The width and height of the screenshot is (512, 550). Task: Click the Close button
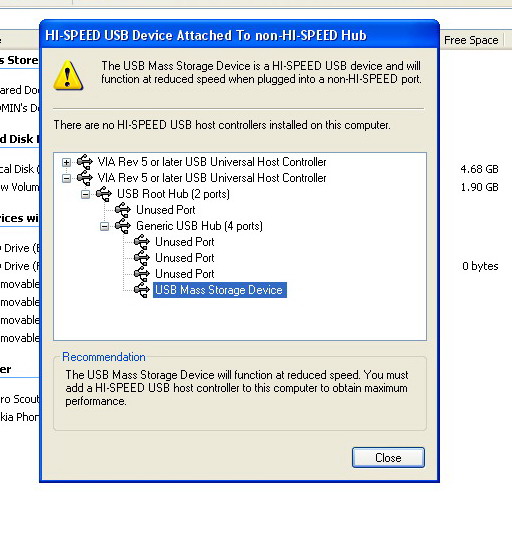pos(388,457)
